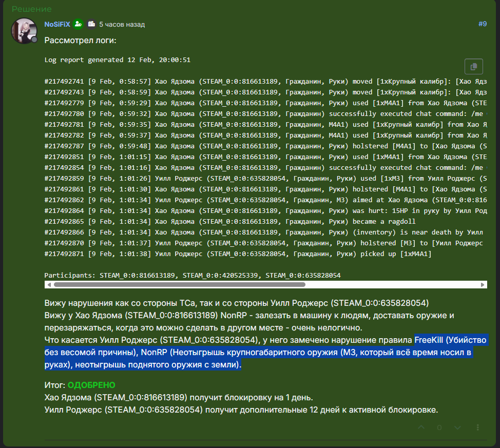The height and width of the screenshot is (448, 500).
Task: Click the "Log report generated" line
Action: pyautogui.click(x=117, y=60)
